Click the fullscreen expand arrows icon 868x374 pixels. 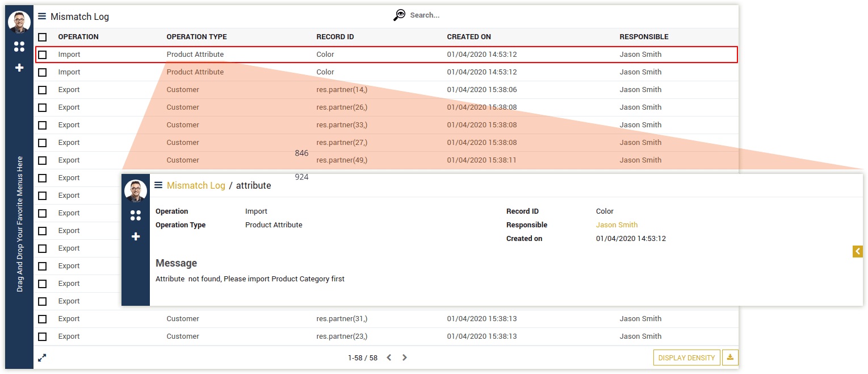42,358
